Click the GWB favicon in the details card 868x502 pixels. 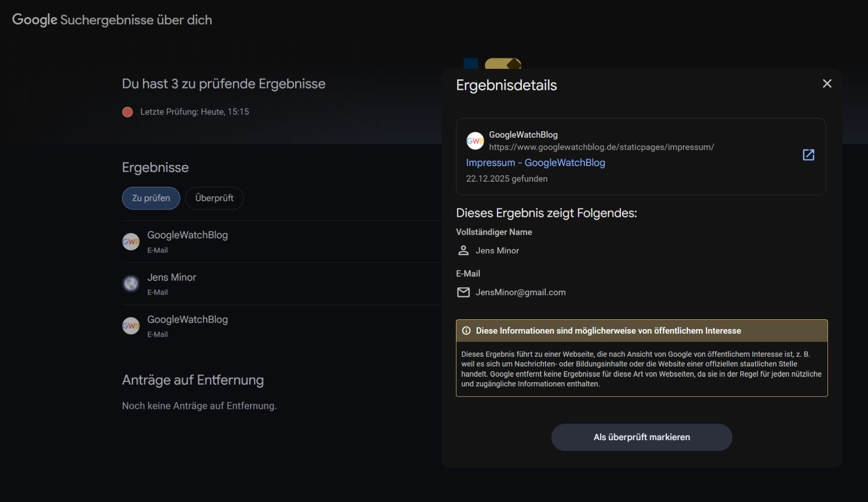click(475, 141)
